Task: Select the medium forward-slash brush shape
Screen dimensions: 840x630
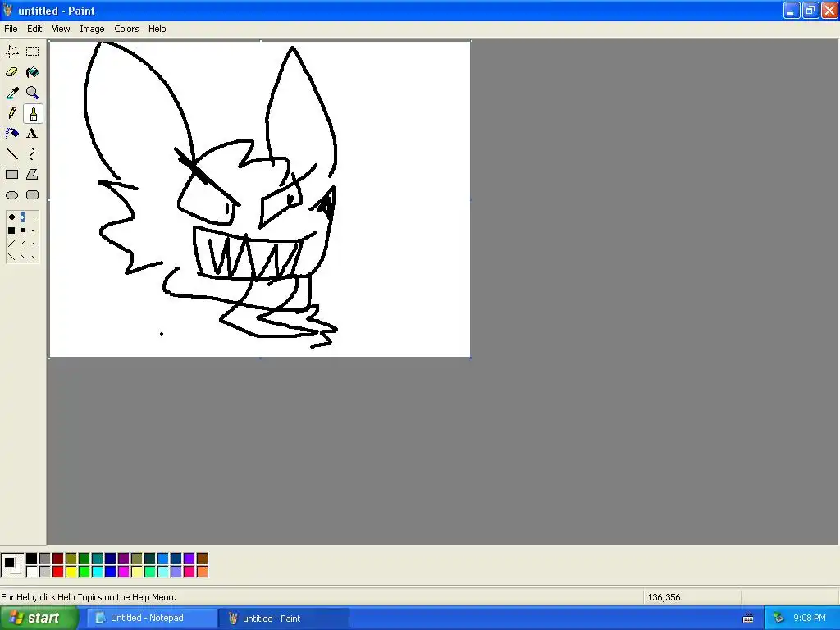Action: tap(22, 244)
